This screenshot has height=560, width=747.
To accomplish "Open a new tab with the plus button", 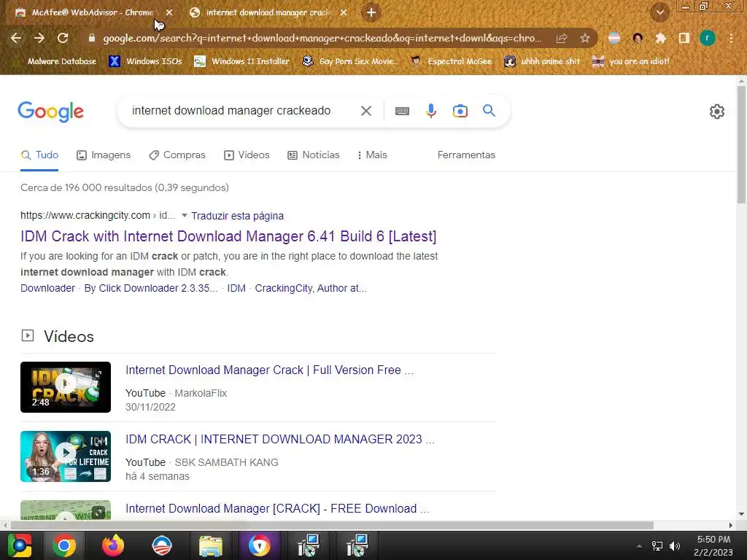I will (x=371, y=13).
